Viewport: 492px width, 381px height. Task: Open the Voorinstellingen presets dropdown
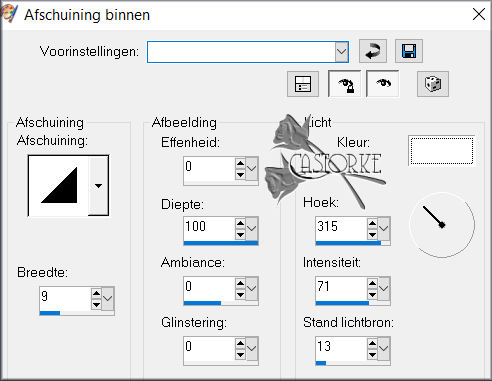click(341, 52)
